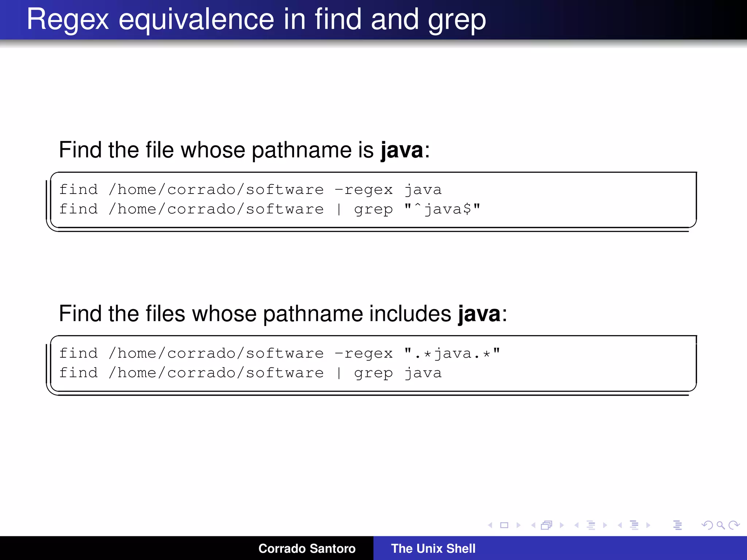747x560 pixels.
Task: Click the next slide arrow
Action: point(518,525)
